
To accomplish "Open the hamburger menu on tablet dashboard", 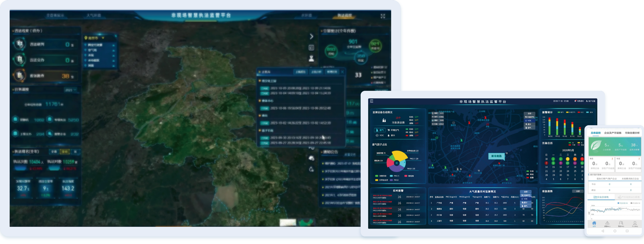I will (372, 101).
